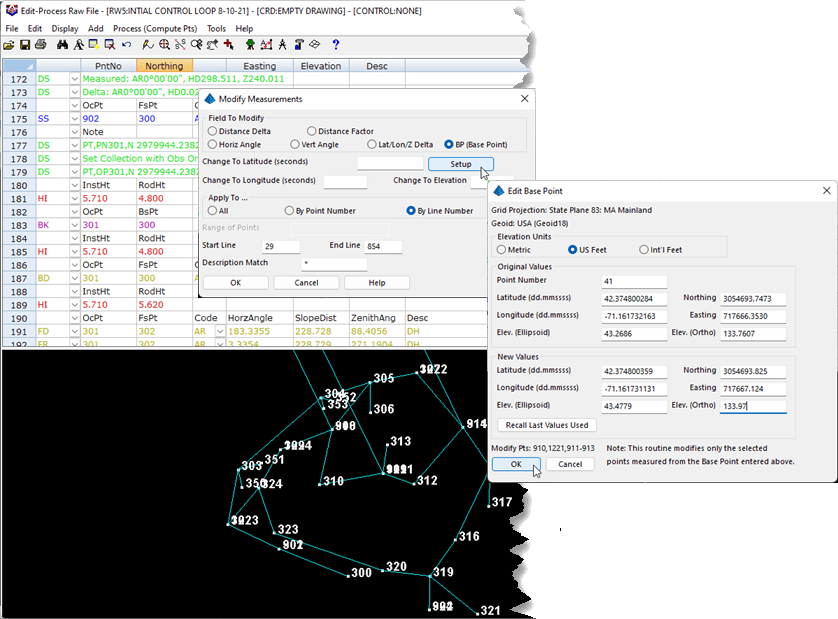838x619 pixels.
Task: Select the BP (Base Point) radio button
Action: point(447,143)
